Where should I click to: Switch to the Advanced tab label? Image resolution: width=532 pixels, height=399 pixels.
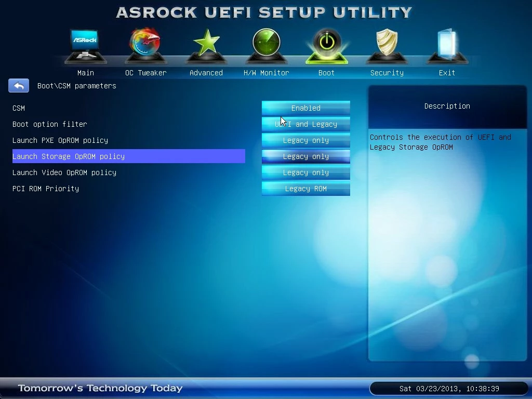pos(206,73)
